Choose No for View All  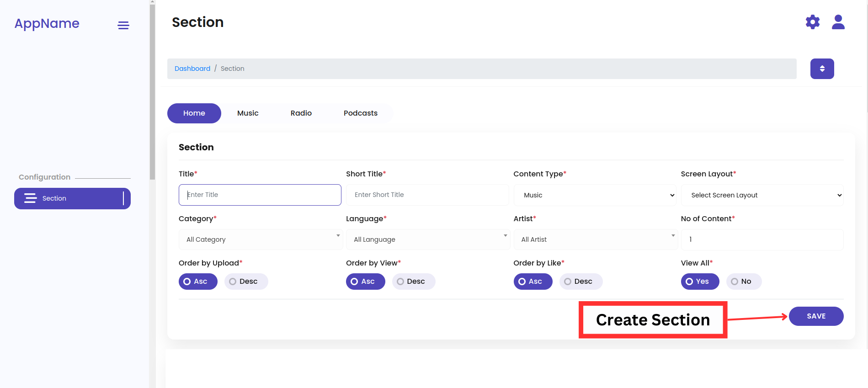tap(743, 282)
